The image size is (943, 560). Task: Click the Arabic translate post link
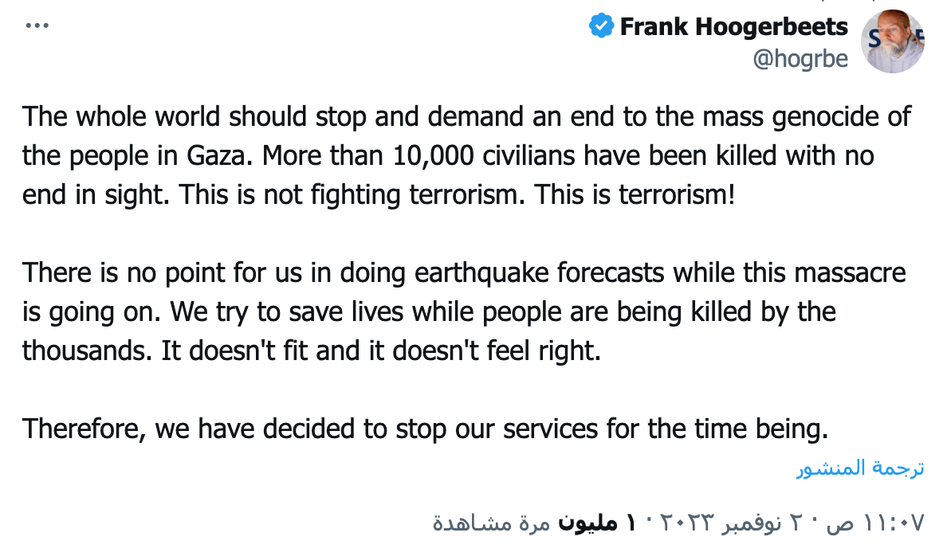(x=861, y=468)
